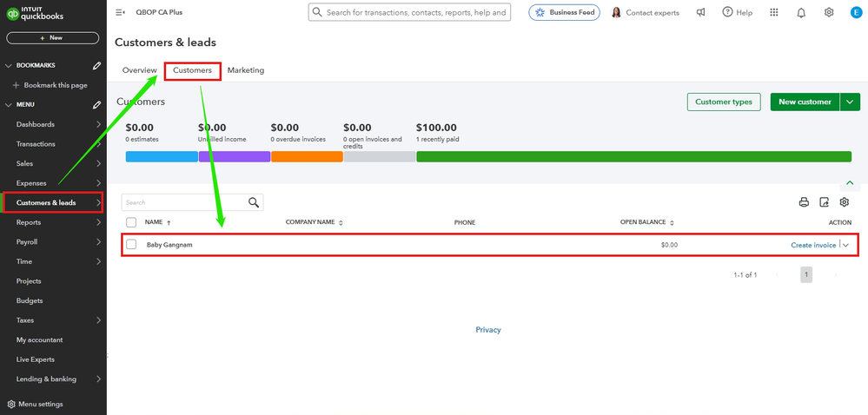
Task: Open the action dropdown for Baby Gangnam
Action: 845,245
